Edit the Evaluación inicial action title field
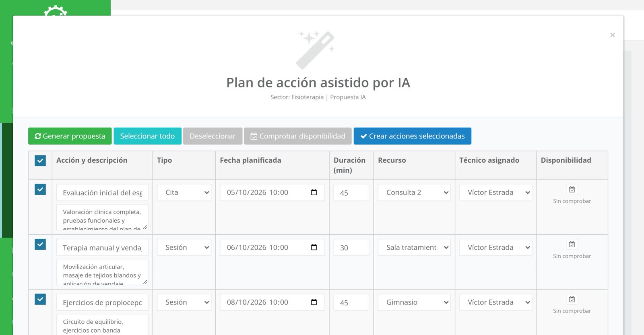The image size is (644, 335). tap(102, 192)
